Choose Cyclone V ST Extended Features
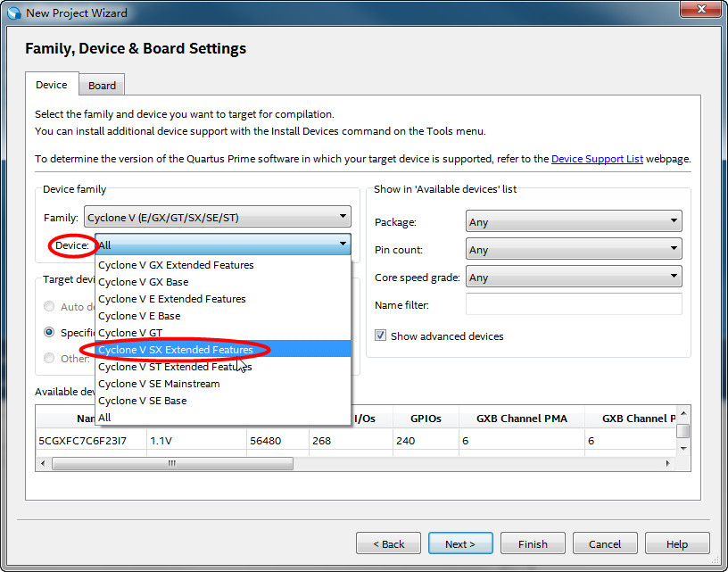This screenshot has height=572, width=728. [223, 367]
